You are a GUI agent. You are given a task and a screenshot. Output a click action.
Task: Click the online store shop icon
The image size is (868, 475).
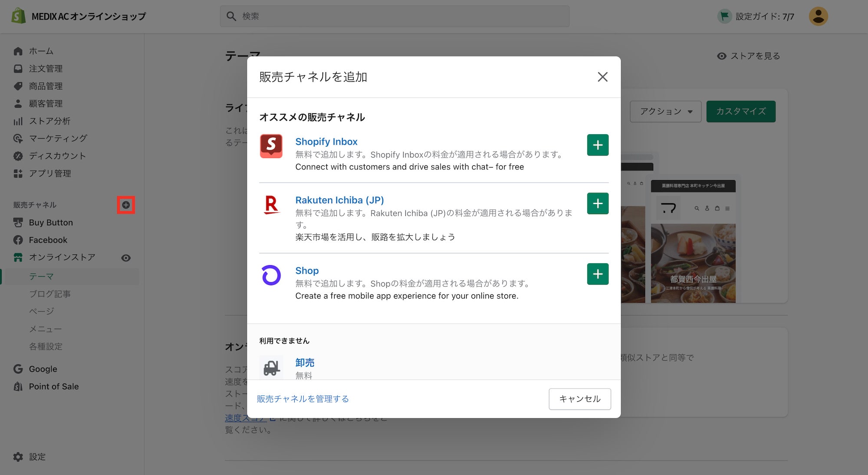[x=18, y=257]
